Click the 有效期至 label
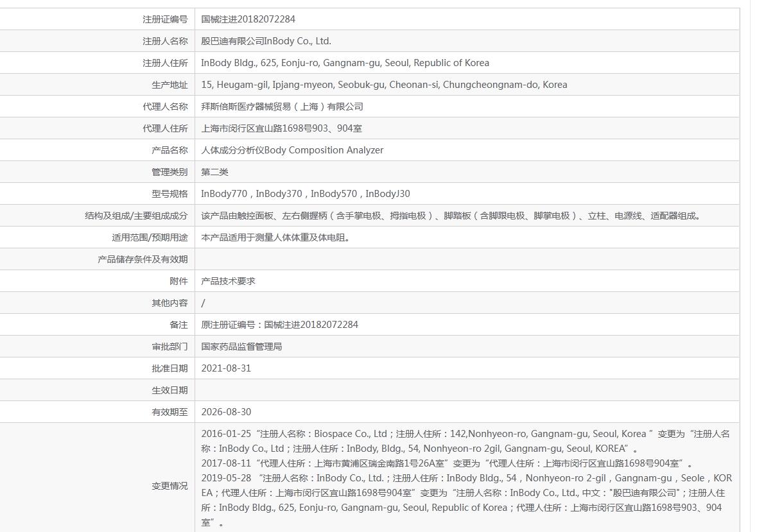Viewport: 757px width, 532px height. coord(170,413)
